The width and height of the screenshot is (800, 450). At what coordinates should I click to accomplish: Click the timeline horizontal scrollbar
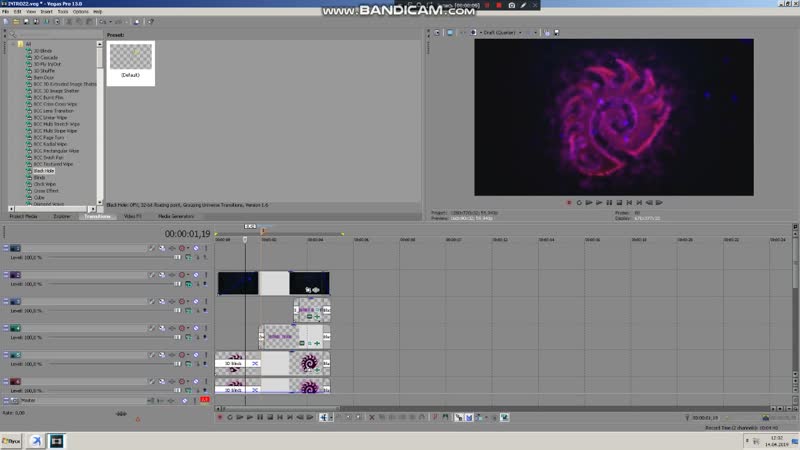click(283, 409)
